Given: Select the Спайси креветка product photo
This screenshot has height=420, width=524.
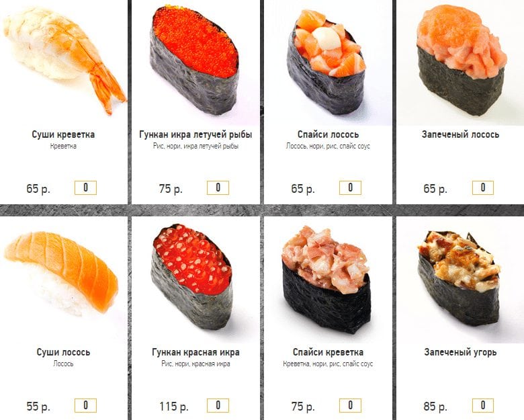Looking at the screenshot, I should pos(328,280).
